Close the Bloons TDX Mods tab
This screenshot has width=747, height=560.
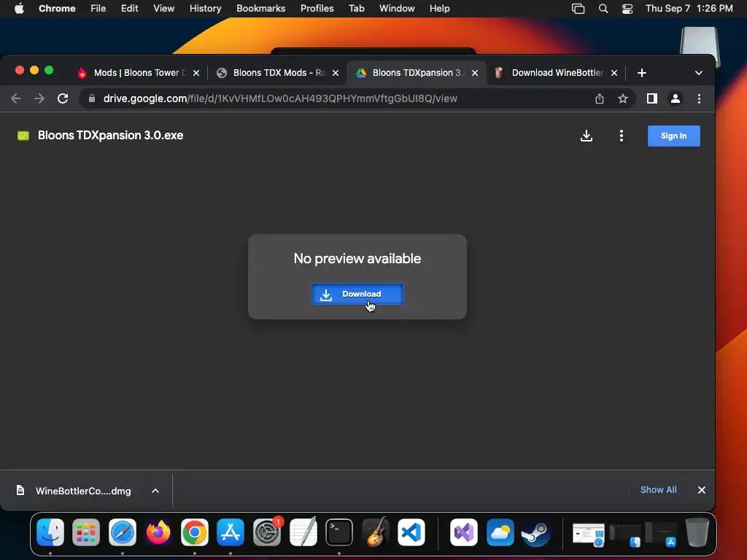coord(336,73)
